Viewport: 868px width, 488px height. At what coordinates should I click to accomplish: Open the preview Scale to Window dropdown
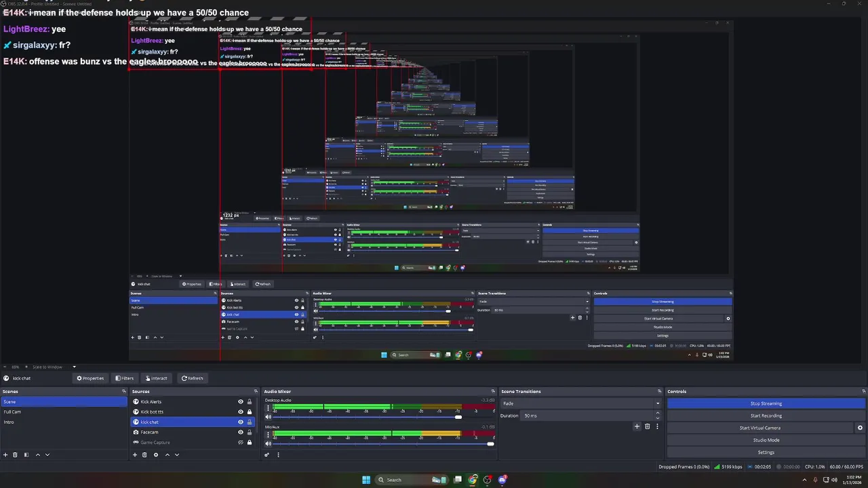coord(54,367)
